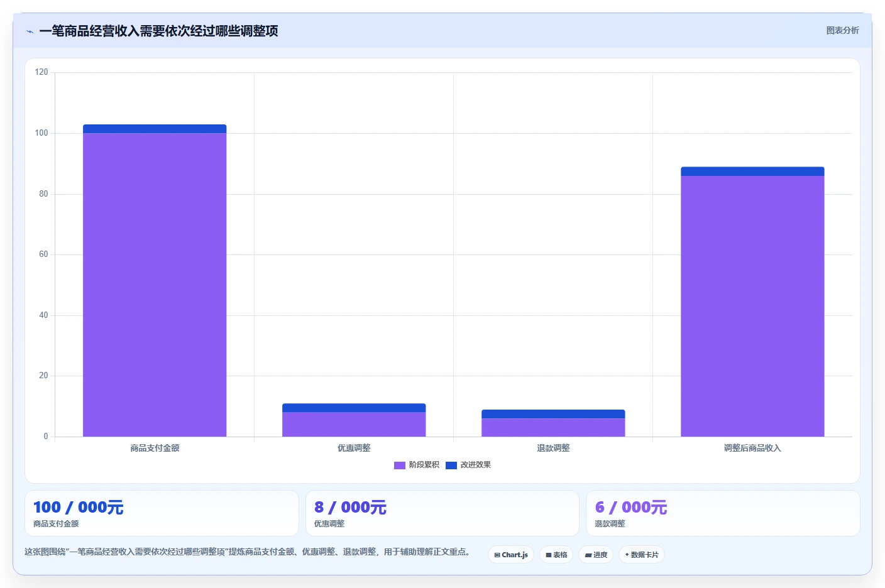Screen dimensions: 885x588
Task: Click 退款调整 caption in third card
Action: (610, 524)
